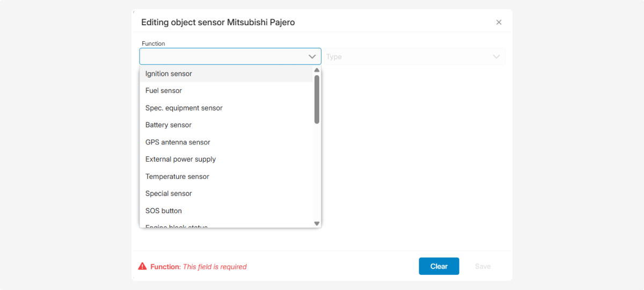Choose Engine block status option
This screenshot has width=644, height=290.
pyautogui.click(x=177, y=226)
